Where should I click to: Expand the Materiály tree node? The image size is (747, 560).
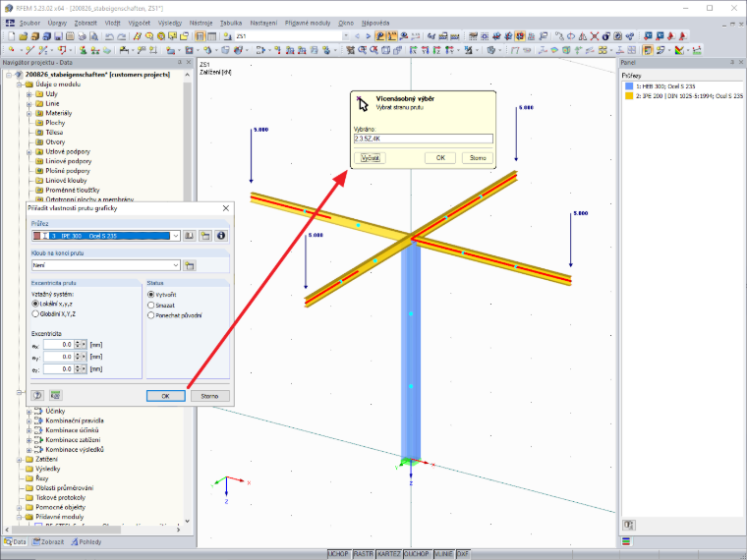point(29,113)
